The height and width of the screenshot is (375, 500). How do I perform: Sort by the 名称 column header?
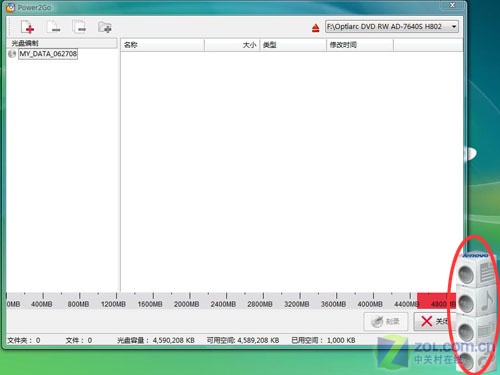(x=162, y=45)
